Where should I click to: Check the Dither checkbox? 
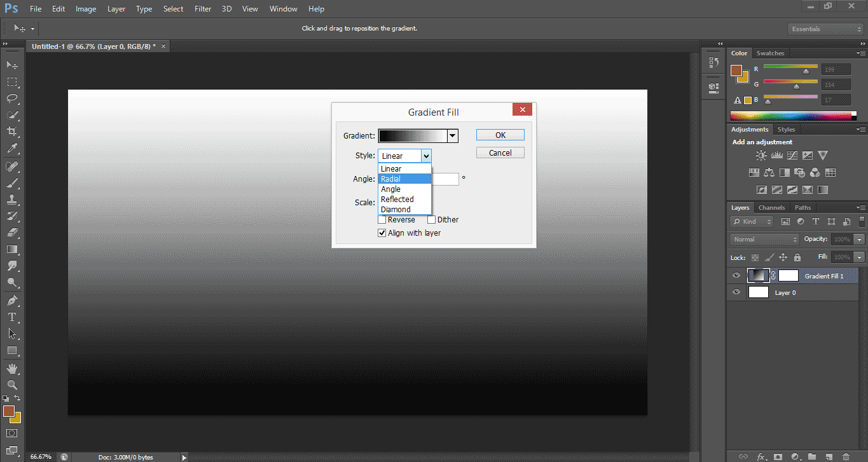[x=432, y=220]
